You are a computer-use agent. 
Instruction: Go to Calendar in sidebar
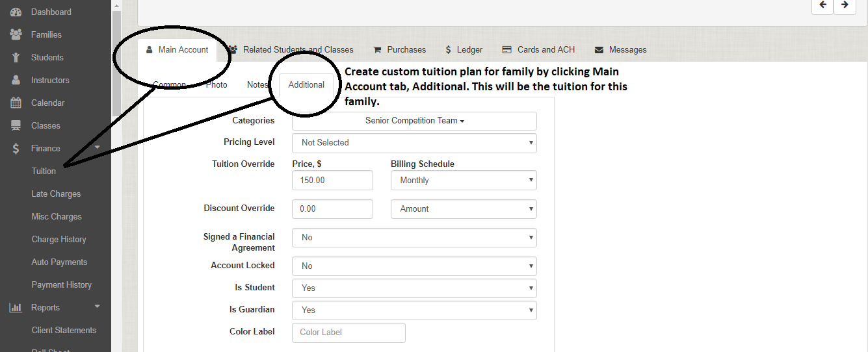click(48, 103)
